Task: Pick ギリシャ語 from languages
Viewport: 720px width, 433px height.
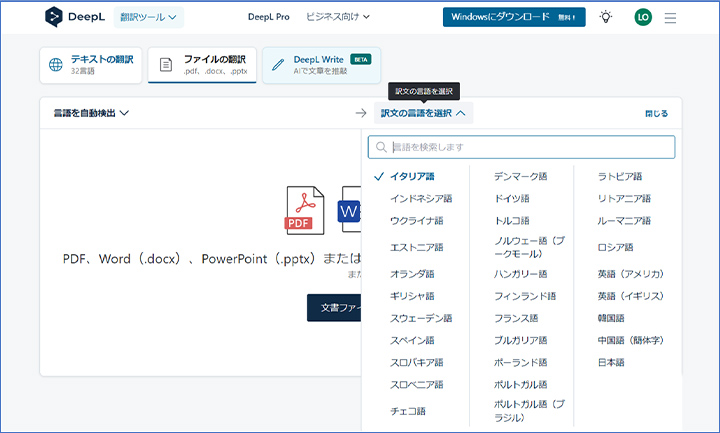Action: tap(412, 296)
